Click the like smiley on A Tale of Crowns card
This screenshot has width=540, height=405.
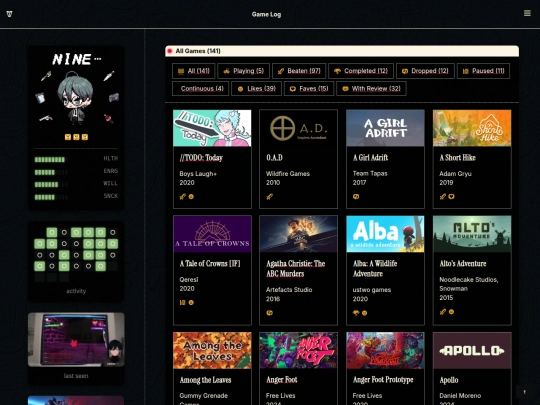coord(191,302)
